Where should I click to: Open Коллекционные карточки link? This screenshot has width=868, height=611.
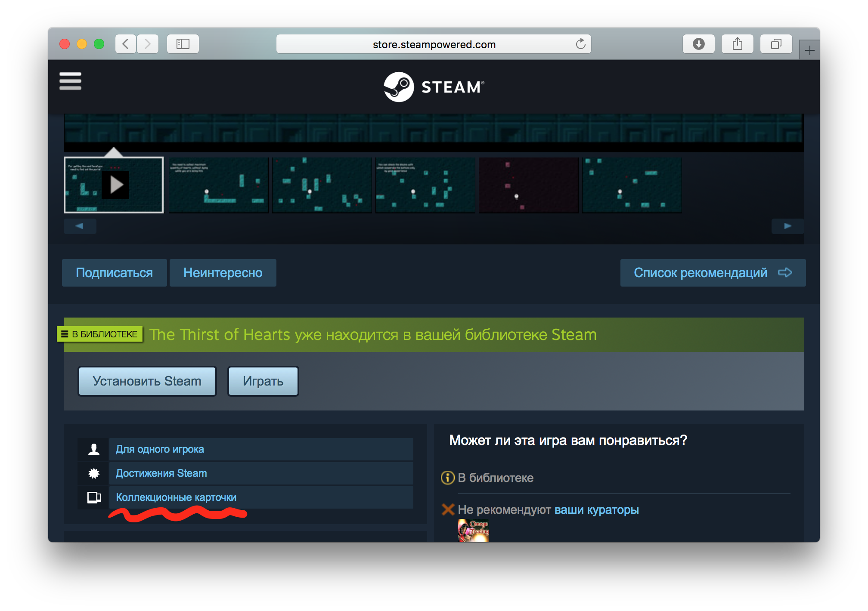click(176, 497)
